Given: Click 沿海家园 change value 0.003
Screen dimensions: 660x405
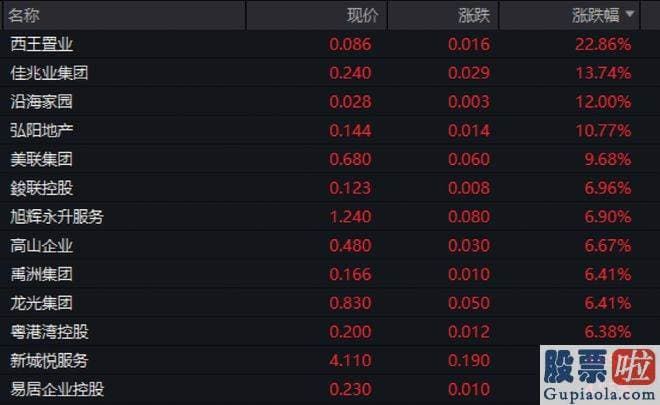Looking at the screenshot, I should [x=469, y=102].
